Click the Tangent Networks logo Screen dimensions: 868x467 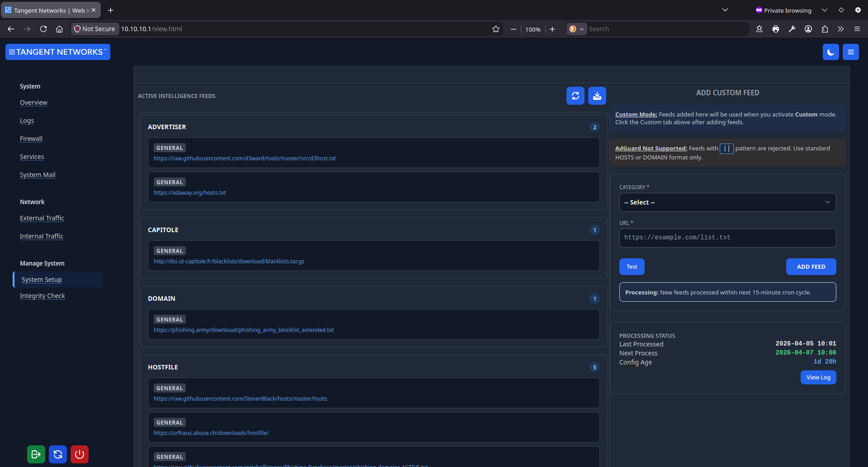57,51
